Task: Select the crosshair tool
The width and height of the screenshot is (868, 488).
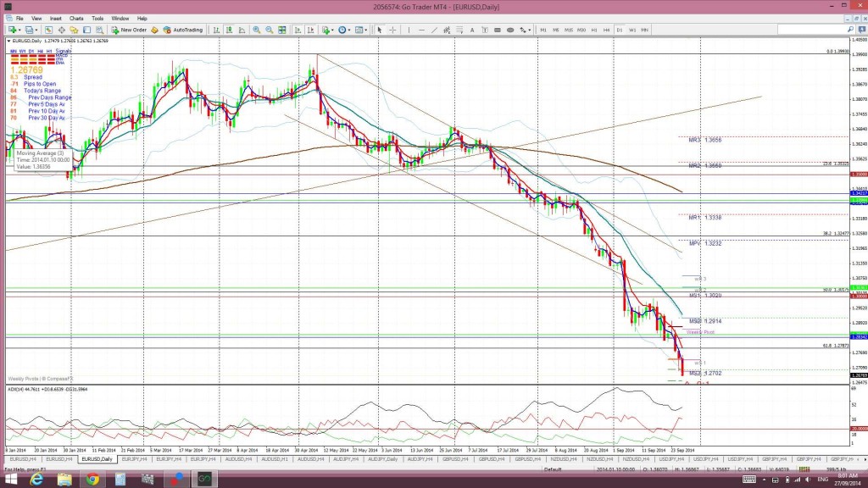Action: point(392,30)
